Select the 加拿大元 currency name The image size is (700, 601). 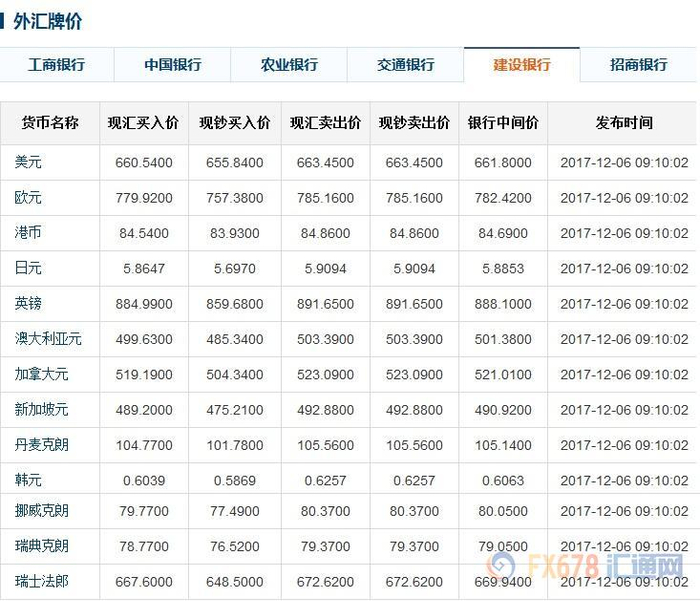[x=42, y=374]
